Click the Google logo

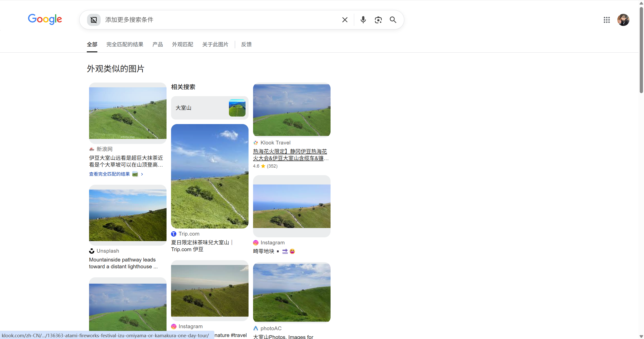[x=45, y=19]
